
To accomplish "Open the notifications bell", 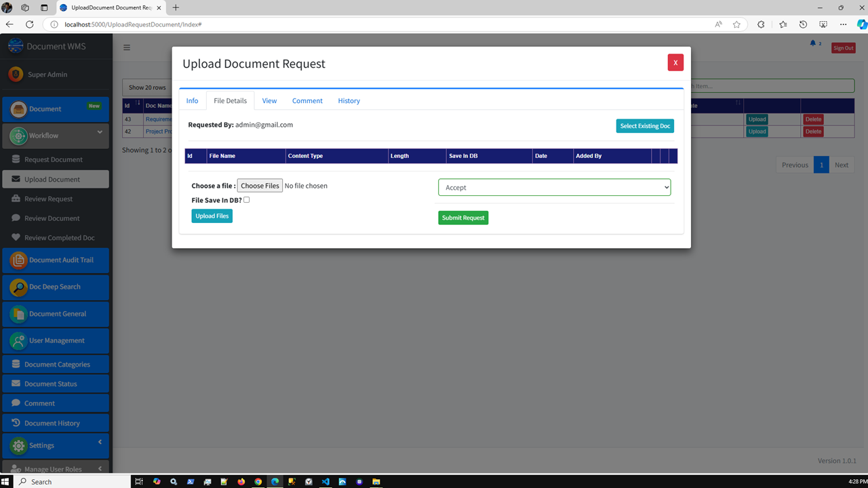I will coord(812,42).
